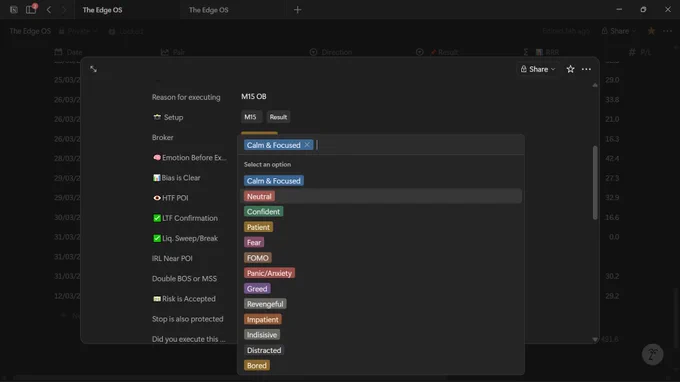
Task: Click the Setup property label
Action: [x=168, y=117]
